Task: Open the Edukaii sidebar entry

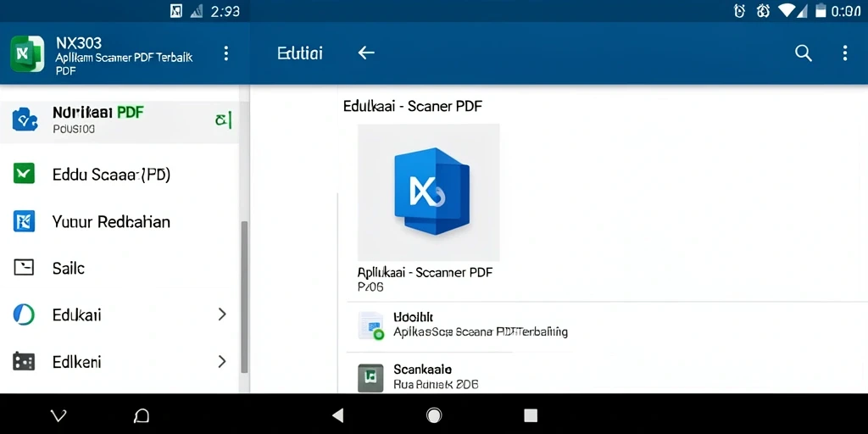Action: [120, 314]
